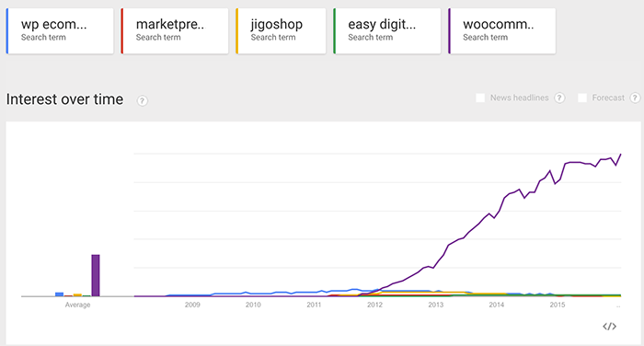Open help icon next to News headlines
644x346 pixels.
[559, 98]
